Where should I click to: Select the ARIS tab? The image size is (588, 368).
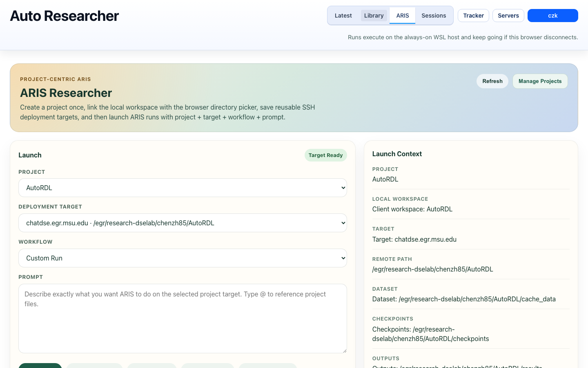402,16
